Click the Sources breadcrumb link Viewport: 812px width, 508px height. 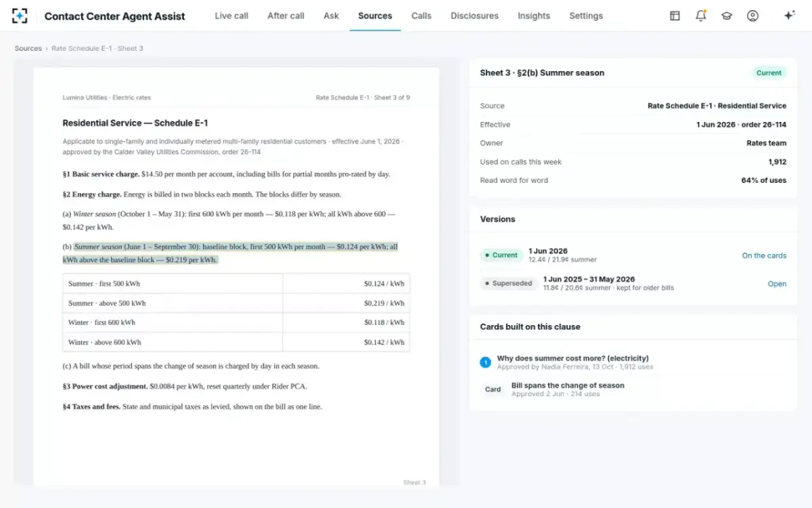(28, 49)
